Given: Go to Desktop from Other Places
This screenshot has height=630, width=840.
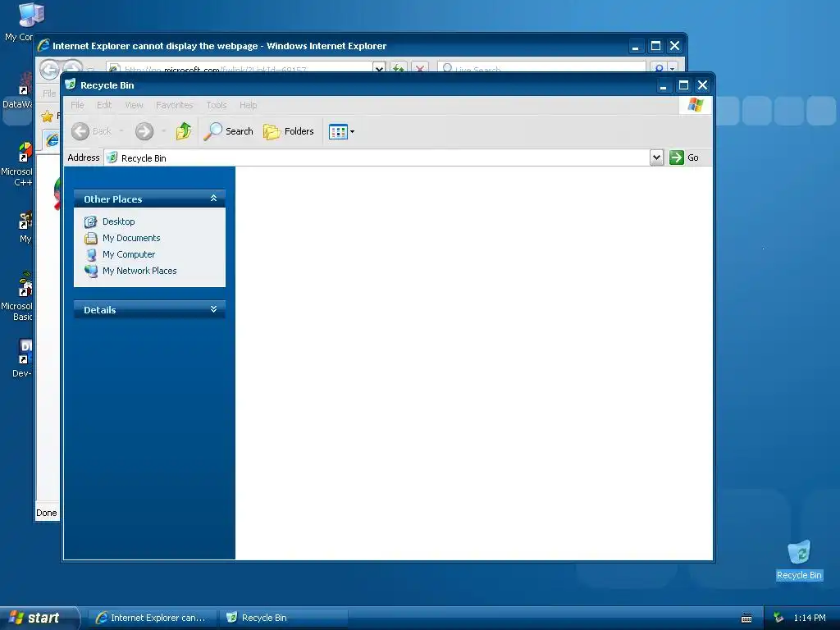Looking at the screenshot, I should tap(119, 221).
